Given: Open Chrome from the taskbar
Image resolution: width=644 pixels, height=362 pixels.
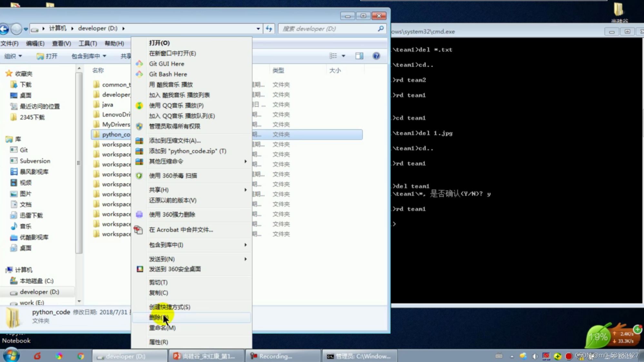Looking at the screenshot, I should click(81, 356).
